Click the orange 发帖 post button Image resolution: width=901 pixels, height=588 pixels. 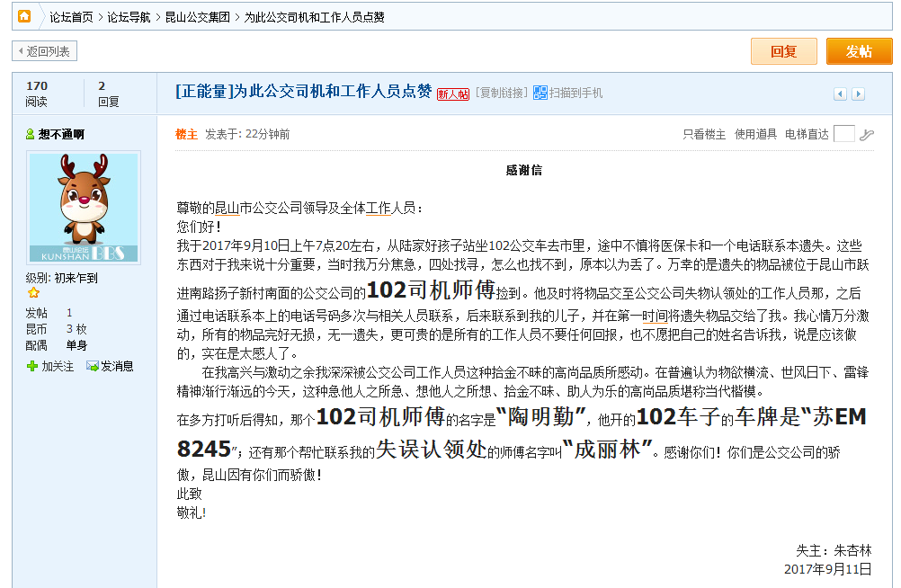pos(859,51)
